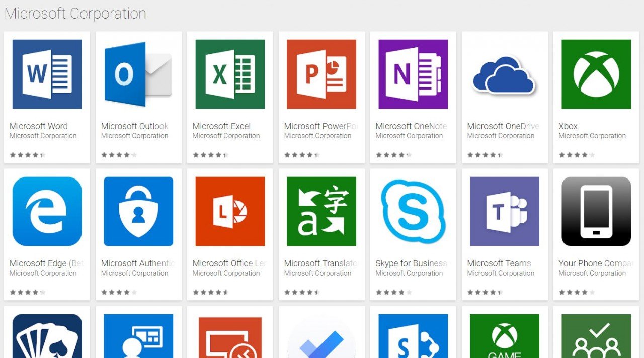Click the 'Microsoft Corporation' page heading

[75, 14]
